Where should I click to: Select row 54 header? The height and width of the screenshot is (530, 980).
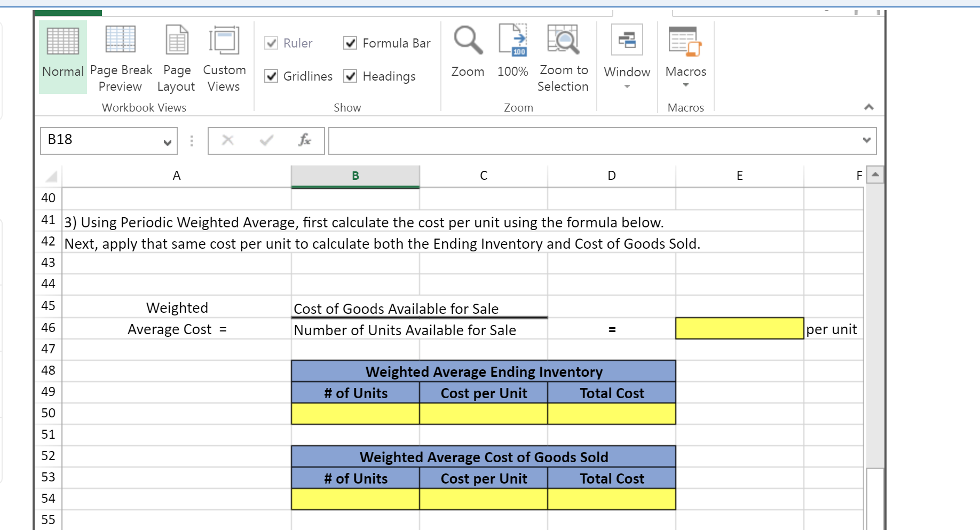coord(49,499)
